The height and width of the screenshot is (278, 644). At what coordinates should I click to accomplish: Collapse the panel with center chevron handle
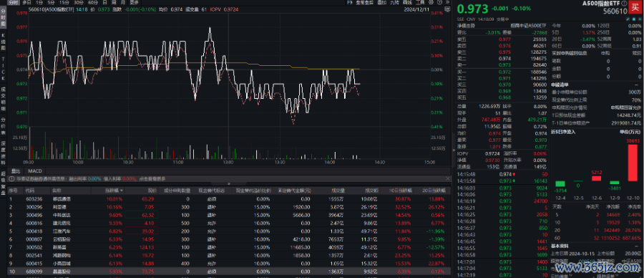tap(229, 183)
